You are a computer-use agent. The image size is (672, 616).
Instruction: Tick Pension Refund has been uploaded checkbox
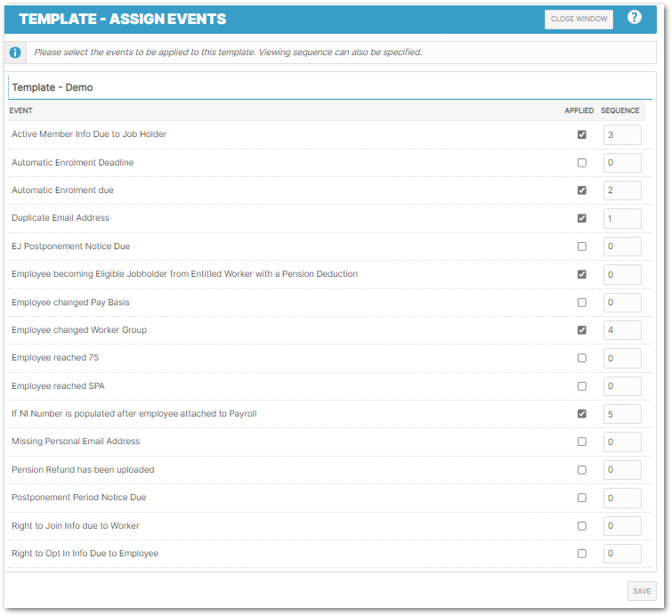coord(582,470)
